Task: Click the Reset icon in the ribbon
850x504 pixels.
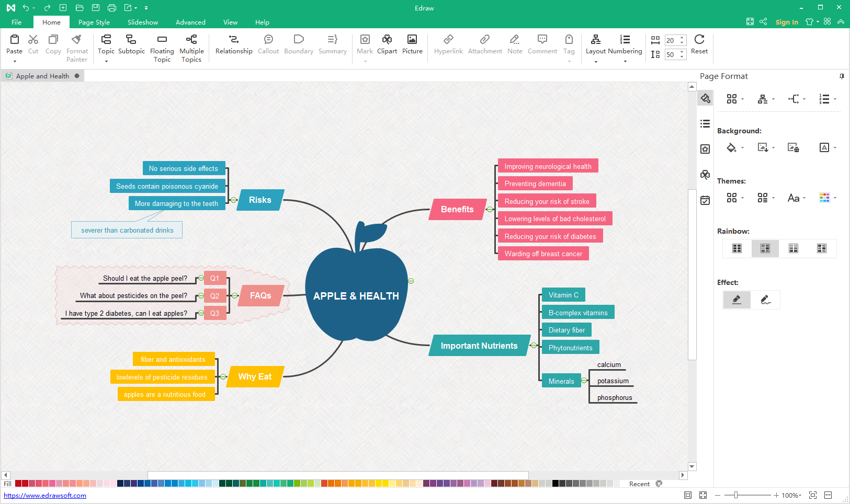Action: pos(699,40)
